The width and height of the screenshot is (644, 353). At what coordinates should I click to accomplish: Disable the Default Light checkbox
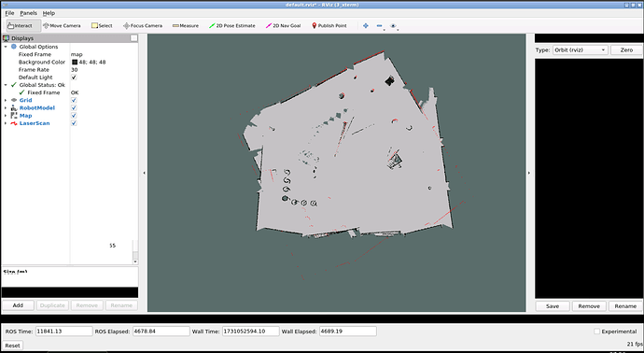tap(74, 78)
